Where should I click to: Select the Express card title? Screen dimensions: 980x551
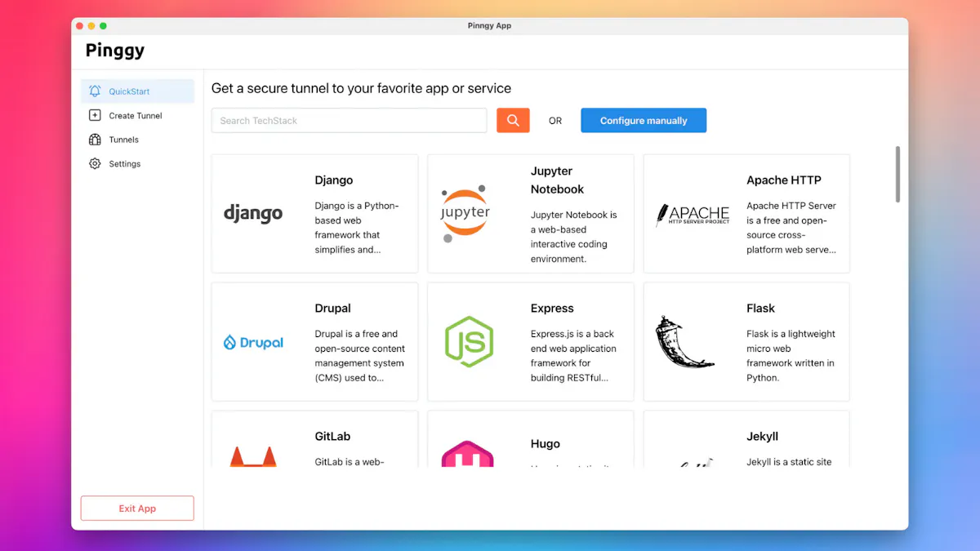(x=552, y=309)
